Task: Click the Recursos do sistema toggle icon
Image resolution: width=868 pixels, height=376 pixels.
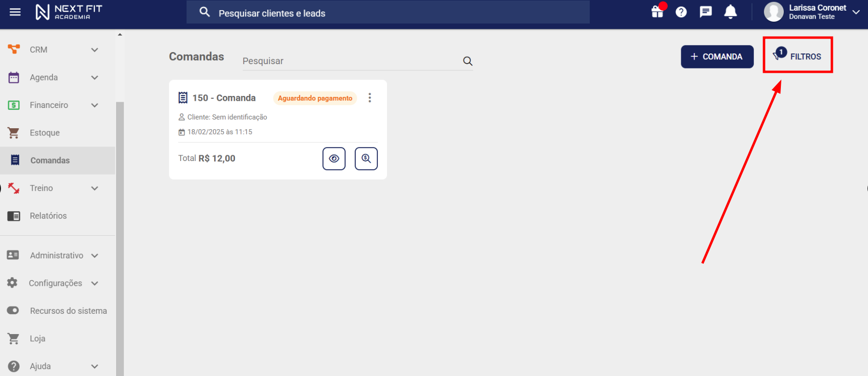Action: pos(13,310)
